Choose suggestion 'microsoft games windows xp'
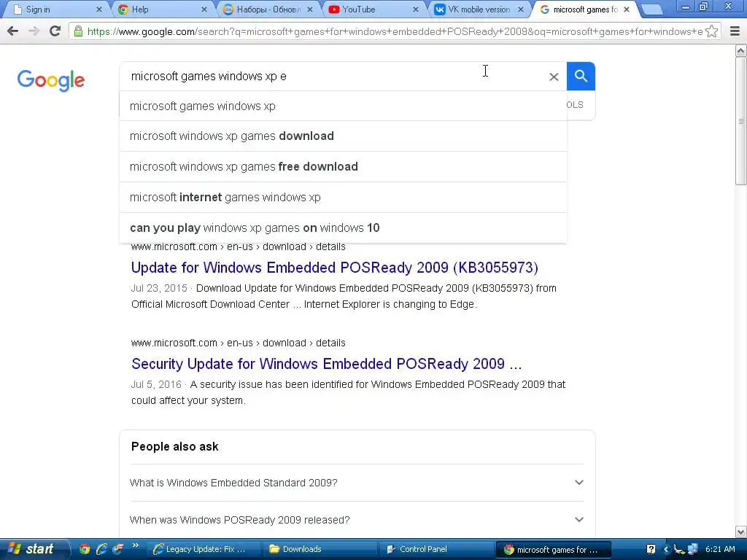 coord(343,106)
